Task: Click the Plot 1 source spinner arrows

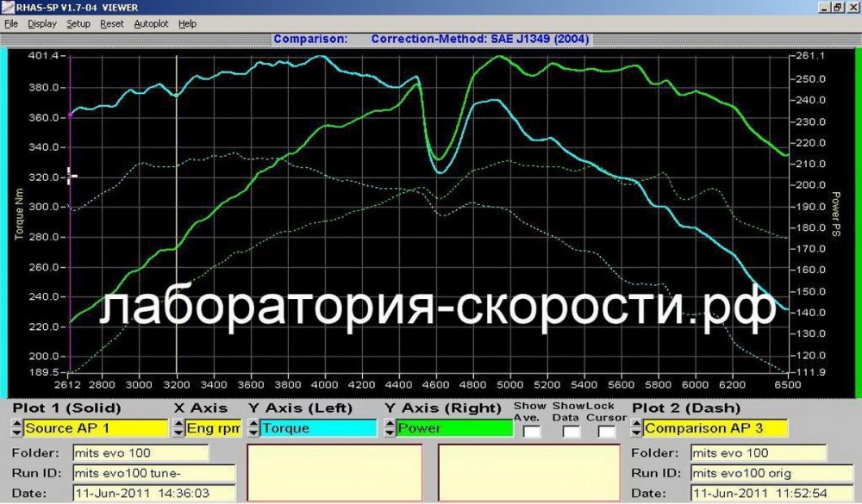Action: 16,428
